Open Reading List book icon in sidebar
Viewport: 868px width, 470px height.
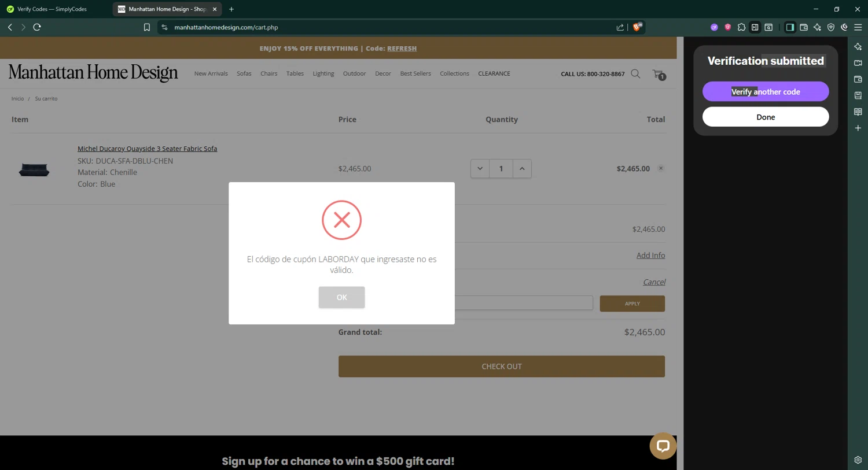[x=858, y=112]
